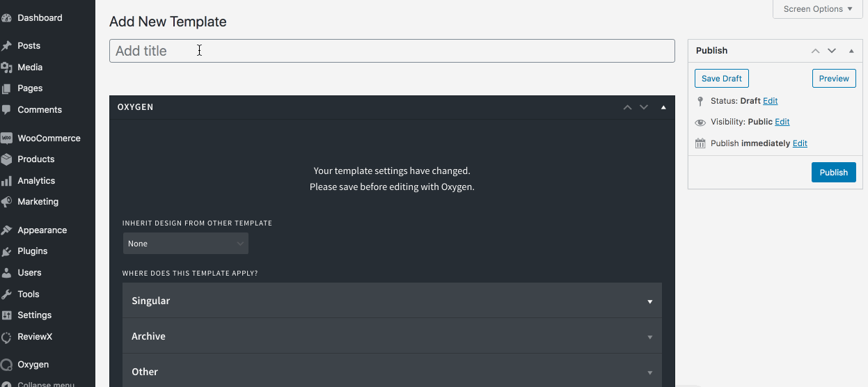
Task: Open Screen Options tab
Action: click(817, 9)
